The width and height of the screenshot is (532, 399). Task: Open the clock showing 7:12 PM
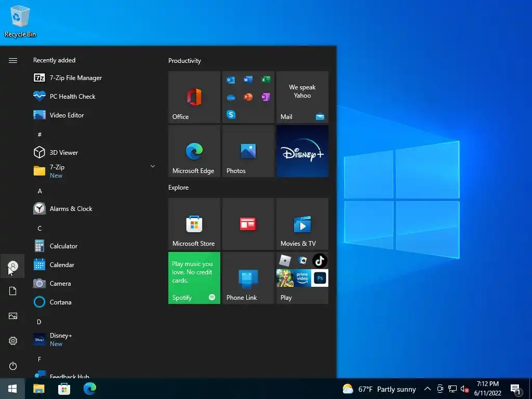(487, 389)
